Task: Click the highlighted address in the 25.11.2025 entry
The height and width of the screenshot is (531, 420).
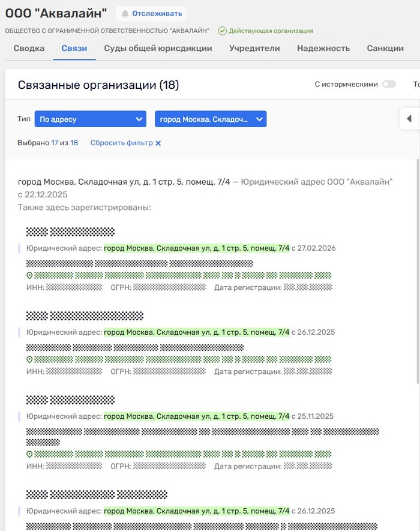Action: [196, 416]
